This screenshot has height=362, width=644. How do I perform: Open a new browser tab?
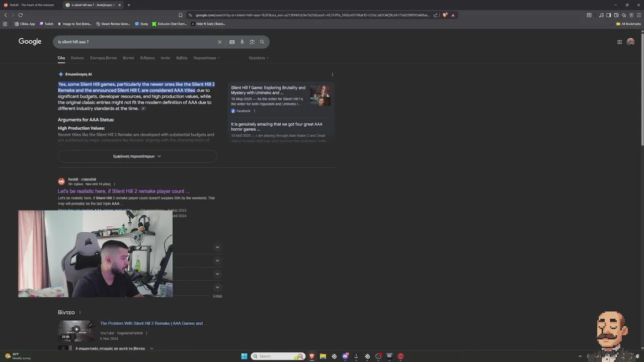129,5
